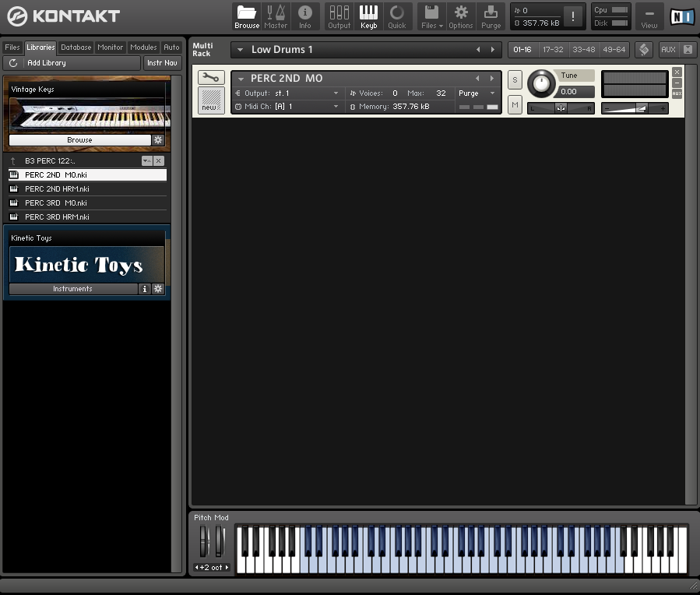Open the Master editor panel
Screen dimensions: 700x595
[276, 17]
